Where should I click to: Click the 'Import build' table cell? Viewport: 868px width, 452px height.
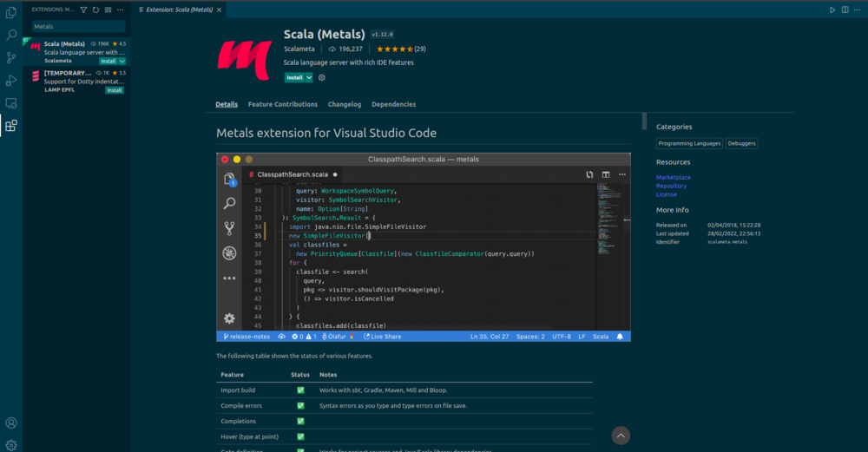238,390
